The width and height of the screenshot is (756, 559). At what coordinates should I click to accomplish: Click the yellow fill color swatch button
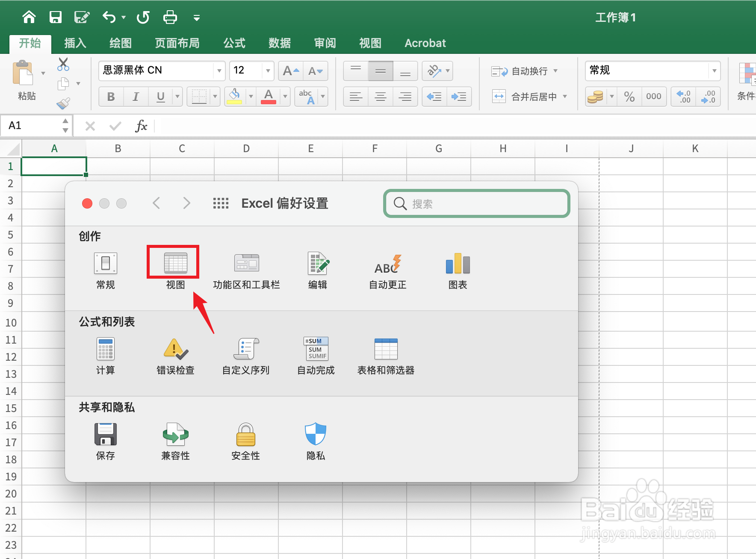point(234,97)
